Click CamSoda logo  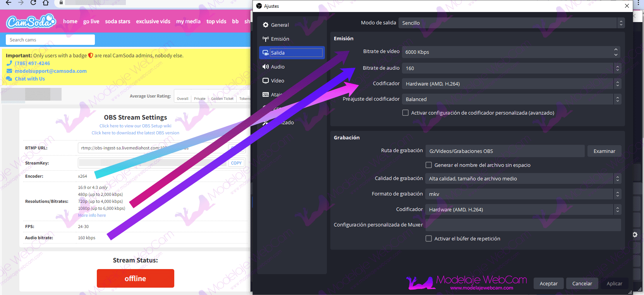(31, 21)
